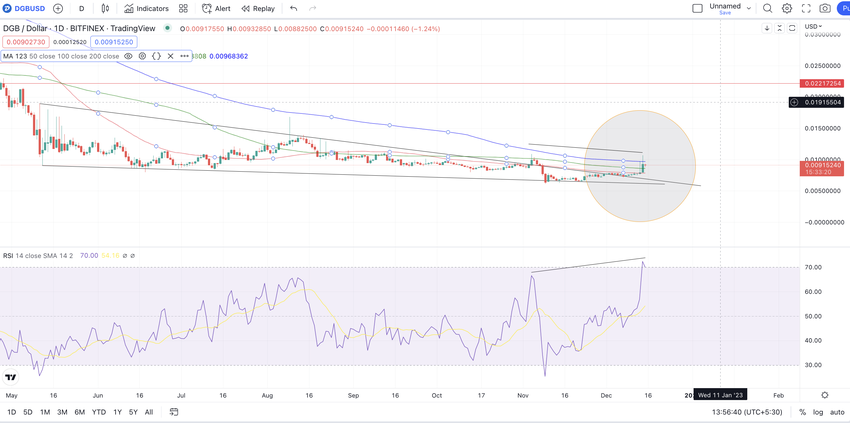The height and width of the screenshot is (423, 850).
Task: Enter fullscreen mode
Action: [806, 8]
